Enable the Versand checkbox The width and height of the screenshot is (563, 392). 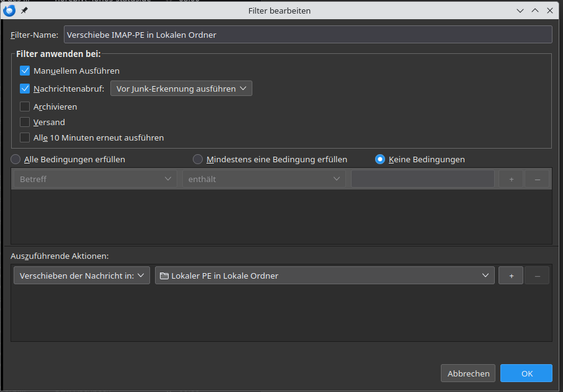tap(25, 122)
